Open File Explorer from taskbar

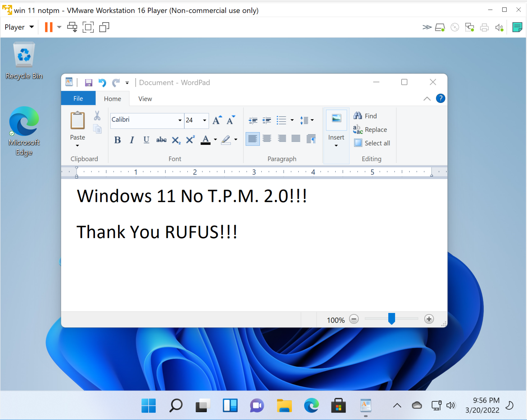(284, 406)
